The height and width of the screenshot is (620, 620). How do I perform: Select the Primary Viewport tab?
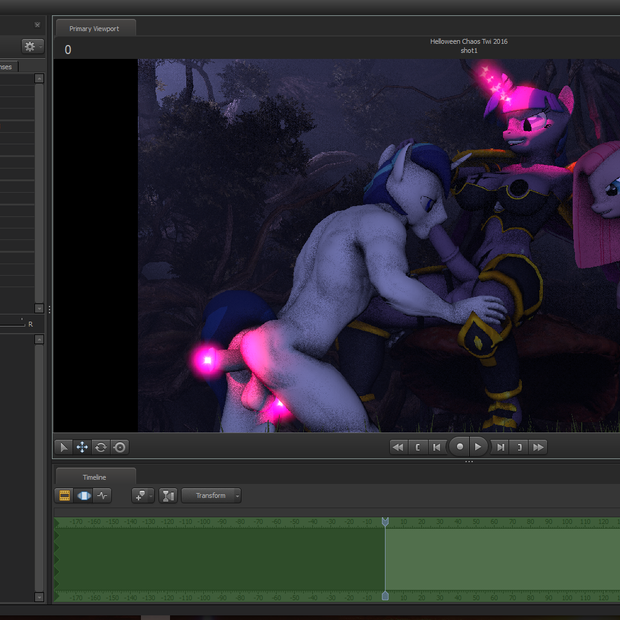[x=94, y=29]
